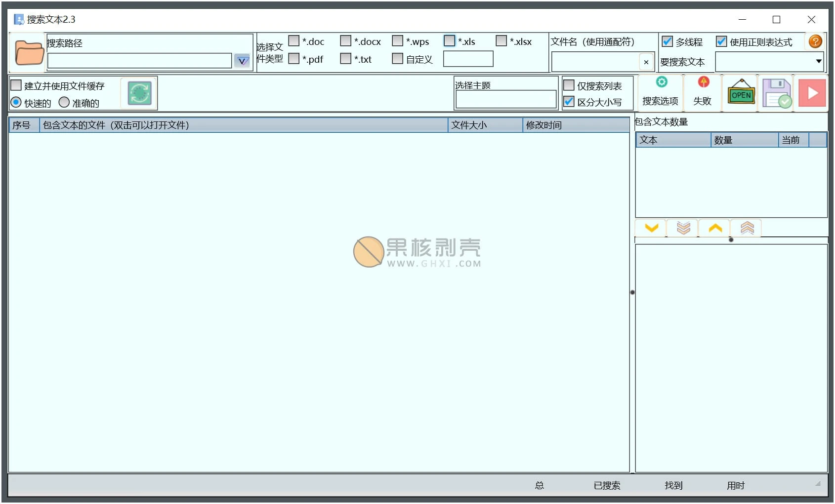Viewport: 835px width, 504px height.
Task: Click the 用时 status bar label
Action: 736,486
